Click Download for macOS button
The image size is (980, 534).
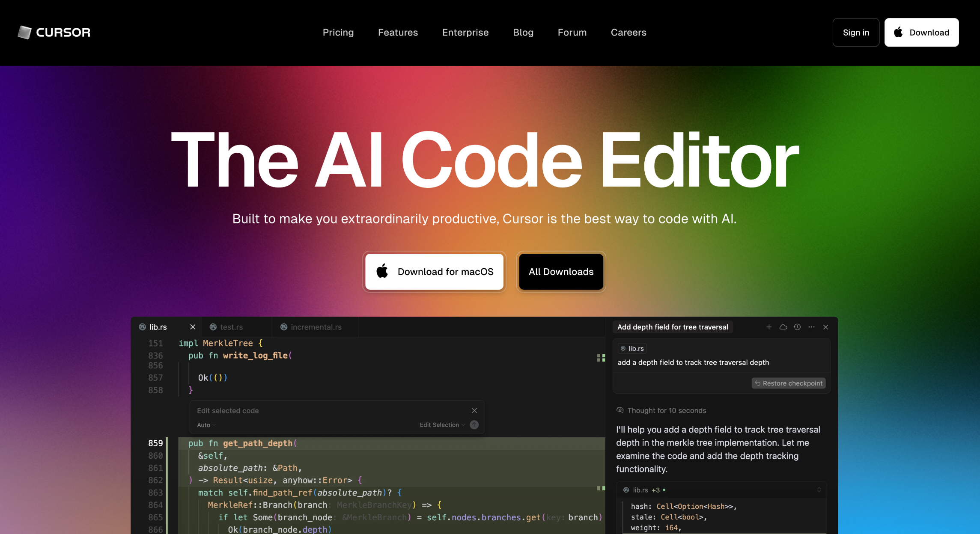[x=435, y=272]
